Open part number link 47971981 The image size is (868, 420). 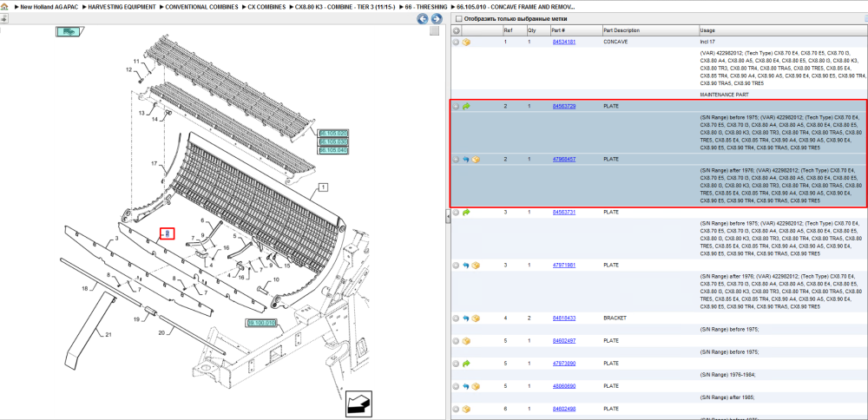[x=563, y=266]
